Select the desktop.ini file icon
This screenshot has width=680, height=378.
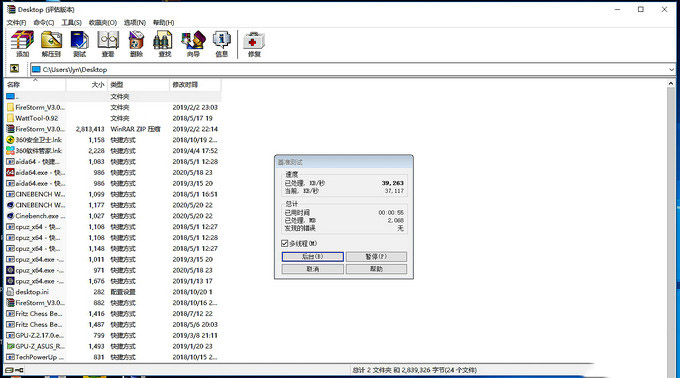click(x=10, y=292)
